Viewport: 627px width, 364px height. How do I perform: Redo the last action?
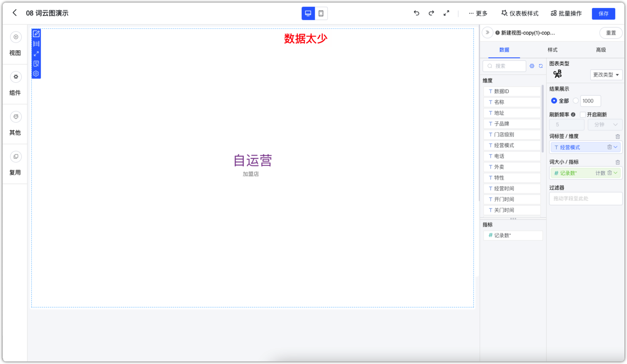tap(431, 13)
